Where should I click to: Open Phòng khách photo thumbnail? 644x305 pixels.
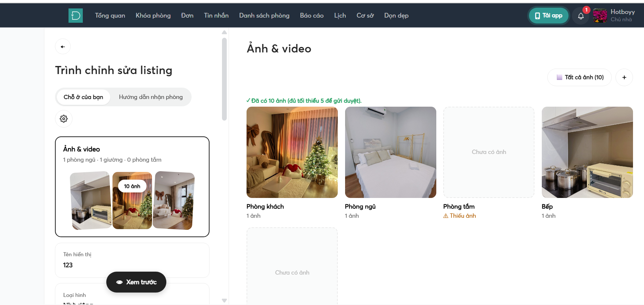(x=292, y=152)
